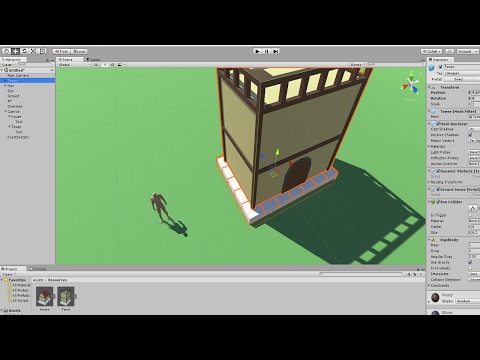The image size is (480, 360).
Task: Click the Tower cube icon in Inspector
Action: [432, 68]
